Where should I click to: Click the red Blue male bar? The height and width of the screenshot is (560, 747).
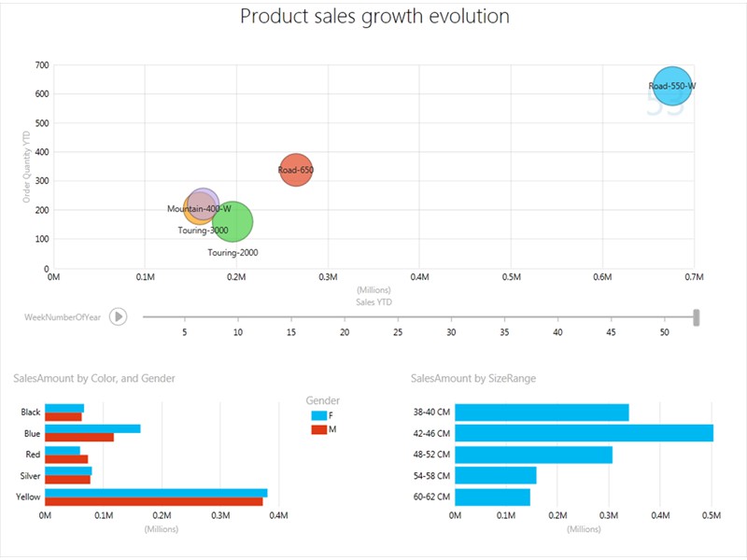click(x=79, y=437)
